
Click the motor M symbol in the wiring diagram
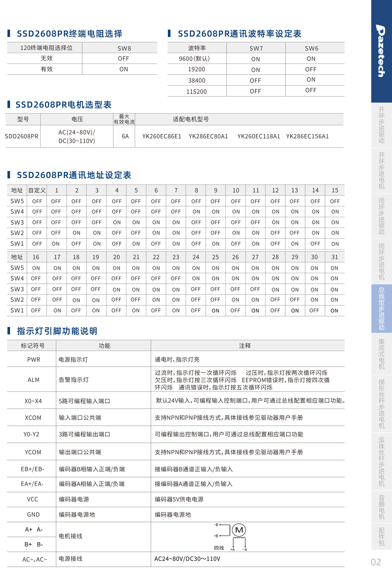(x=239, y=530)
